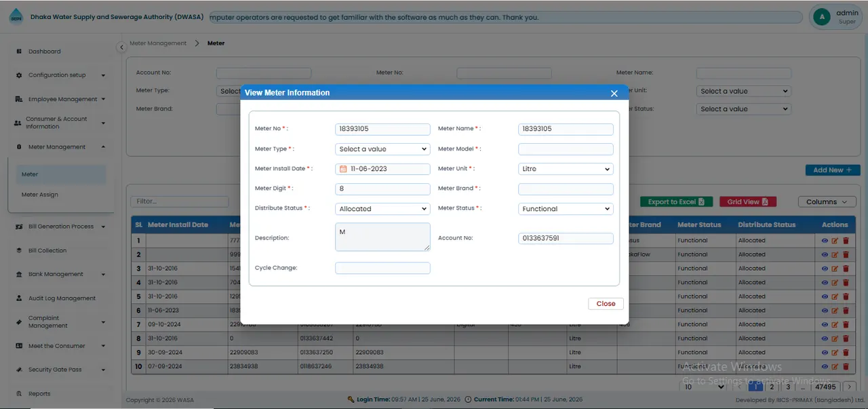Click the Meter No field in the dialog
Image resolution: width=868 pixels, height=409 pixels.
382,129
